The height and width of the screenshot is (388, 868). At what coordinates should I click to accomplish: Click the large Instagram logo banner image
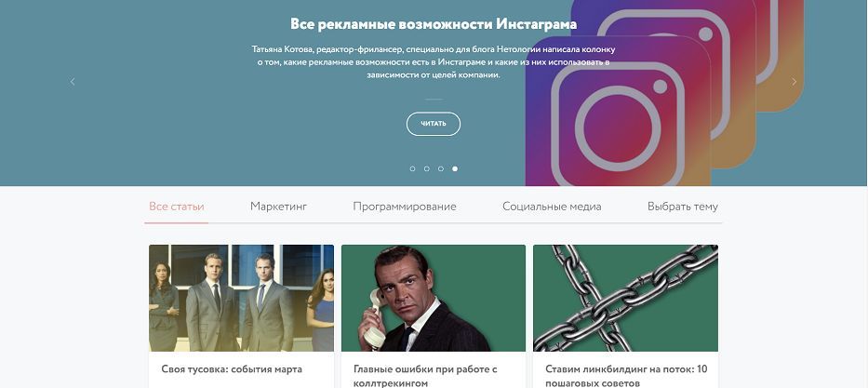coord(664,93)
